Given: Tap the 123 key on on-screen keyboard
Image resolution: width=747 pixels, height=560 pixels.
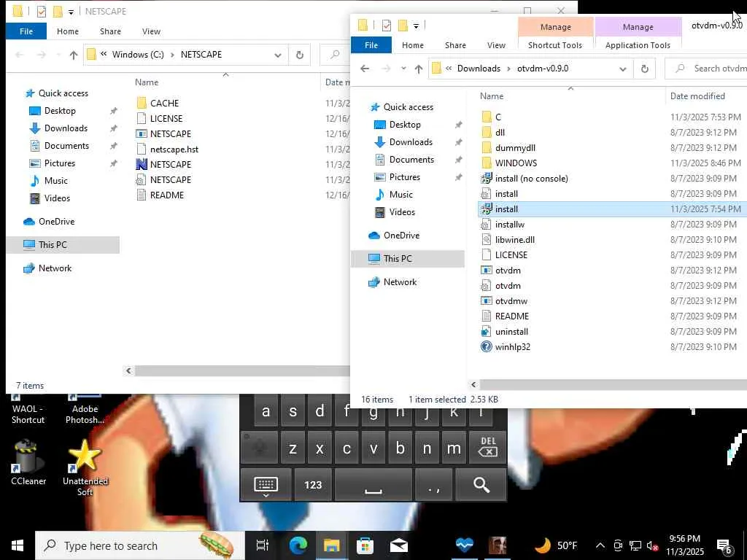Looking at the screenshot, I should (312, 485).
